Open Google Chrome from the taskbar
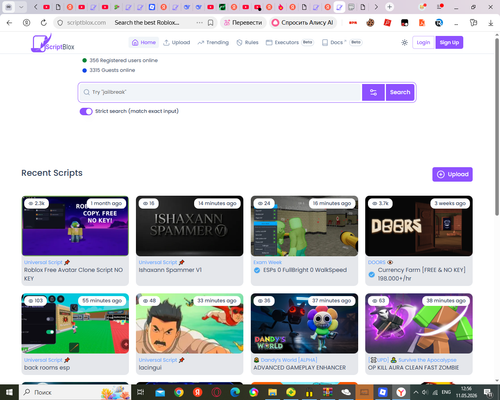The image size is (500, 400). point(179,392)
